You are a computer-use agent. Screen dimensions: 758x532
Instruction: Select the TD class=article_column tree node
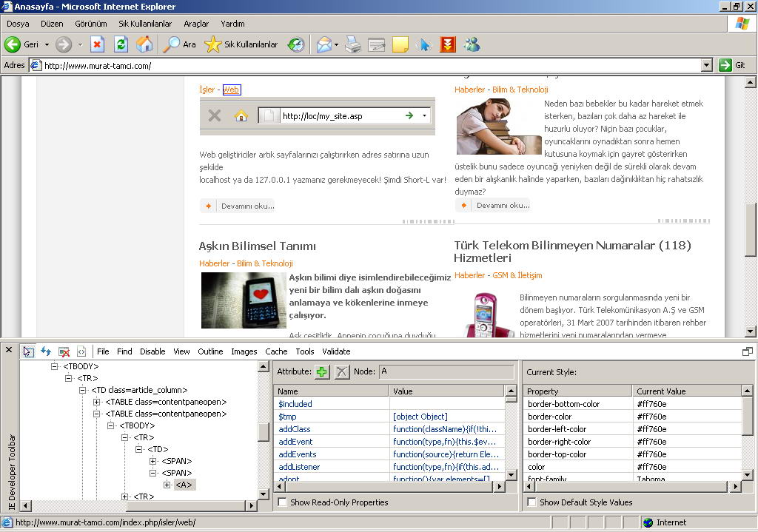(139, 390)
